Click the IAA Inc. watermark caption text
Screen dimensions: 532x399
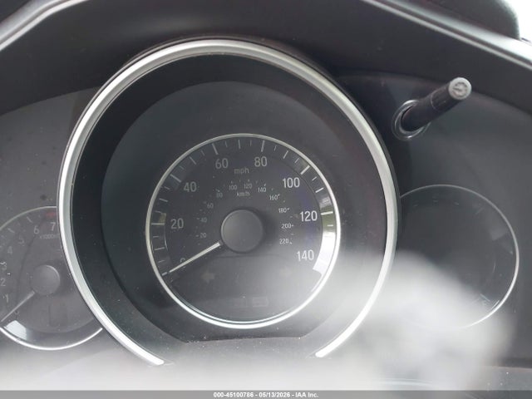tap(266, 395)
